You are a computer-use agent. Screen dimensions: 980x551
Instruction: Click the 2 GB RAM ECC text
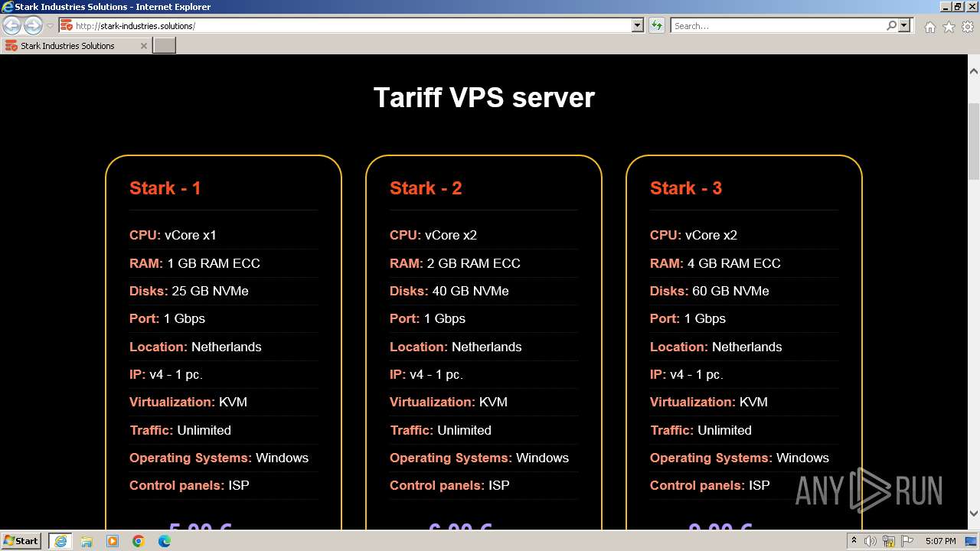pyautogui.click(x=474, y=263)
